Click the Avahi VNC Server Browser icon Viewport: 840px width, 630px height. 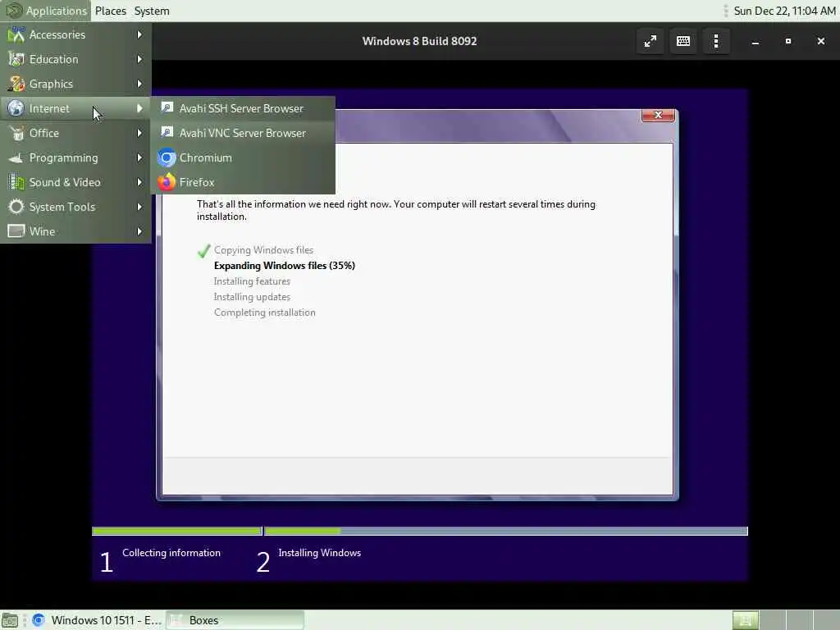(x=167, y=132)
